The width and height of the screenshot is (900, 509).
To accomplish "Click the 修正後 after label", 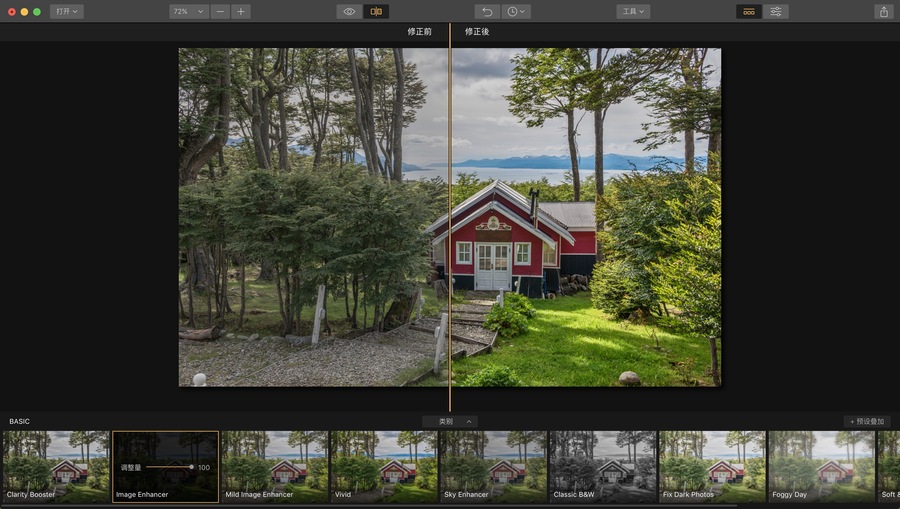I will [477, 32].
